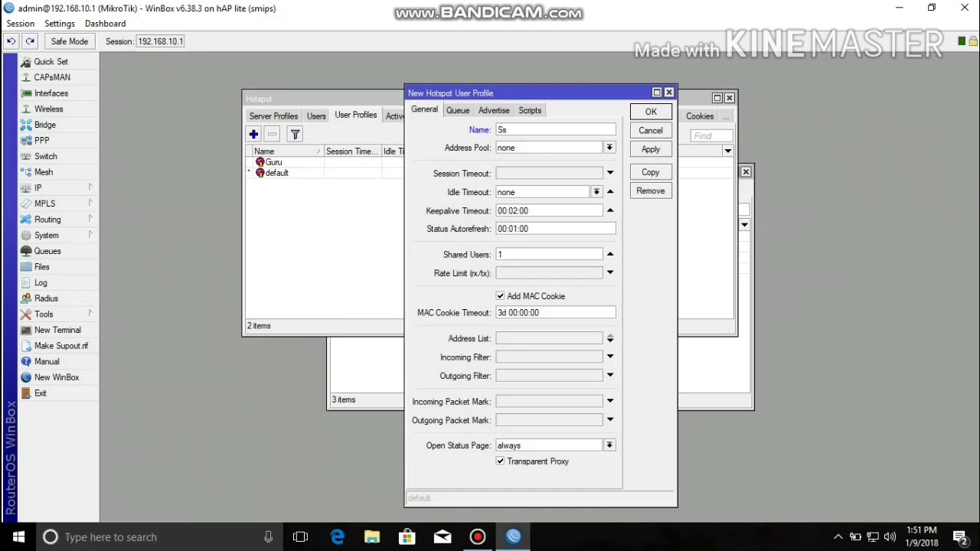The height and width of the screenshot is (551, 980).
Task: Open Files menu
Action: point(41,266)
